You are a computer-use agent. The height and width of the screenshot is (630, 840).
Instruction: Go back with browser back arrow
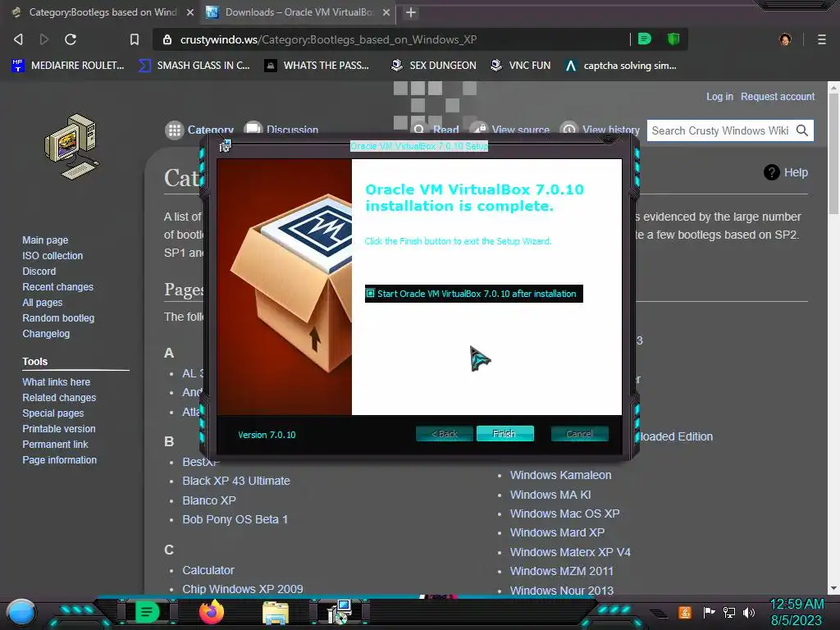point(18,39)
